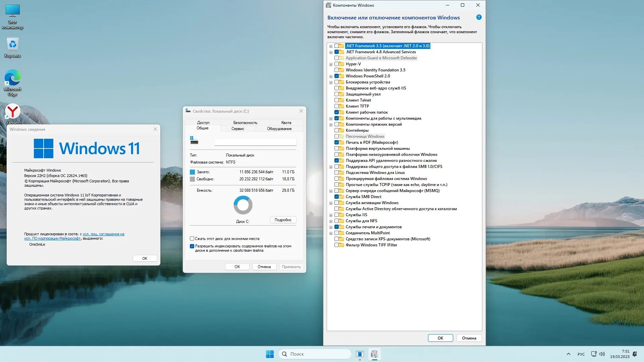Open the Microsoft license terms link

[x=103, y=234]
